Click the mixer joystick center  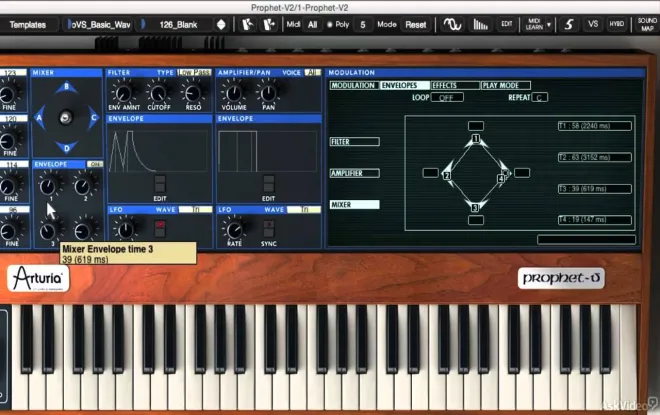coord(65,117)
